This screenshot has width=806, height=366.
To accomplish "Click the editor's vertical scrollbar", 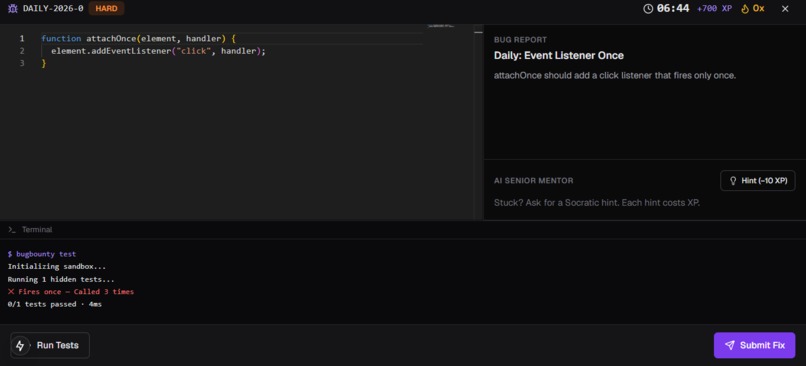I will coord(479,122).
